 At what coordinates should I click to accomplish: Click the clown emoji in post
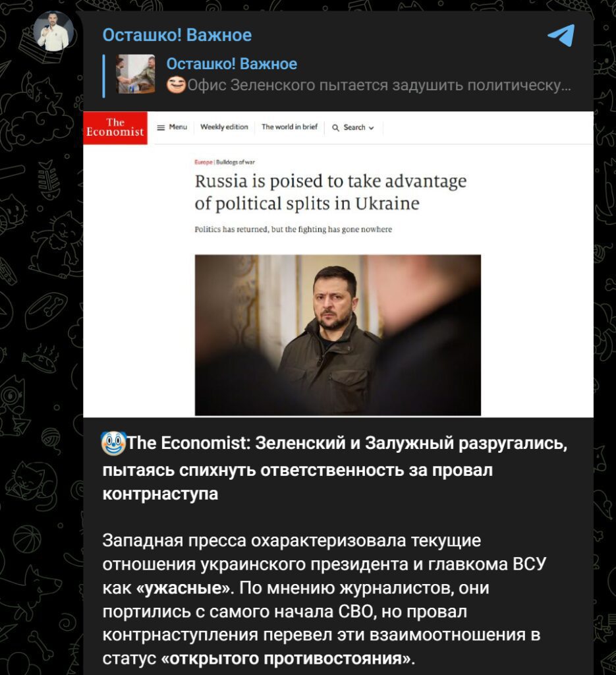click(x=113, y=444)
